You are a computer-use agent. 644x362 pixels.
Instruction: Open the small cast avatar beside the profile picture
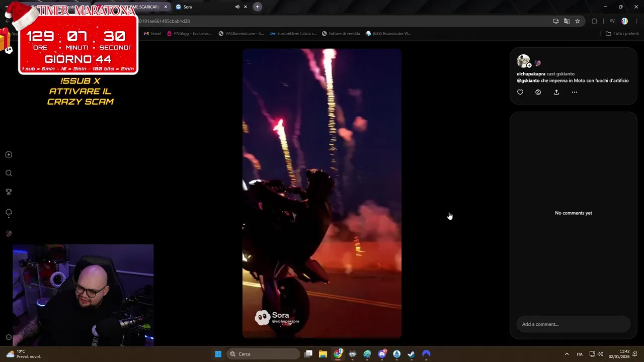(537, 63)
